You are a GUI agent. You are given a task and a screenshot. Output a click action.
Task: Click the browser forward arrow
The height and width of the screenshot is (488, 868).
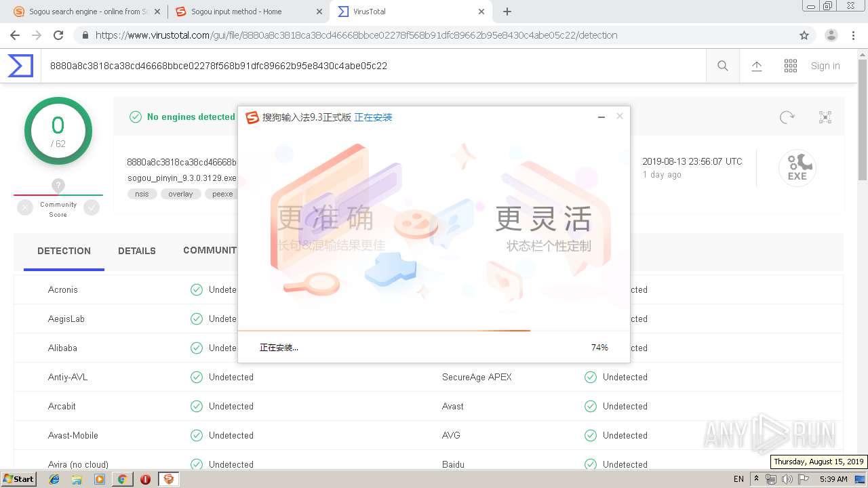tap(37, 35)
